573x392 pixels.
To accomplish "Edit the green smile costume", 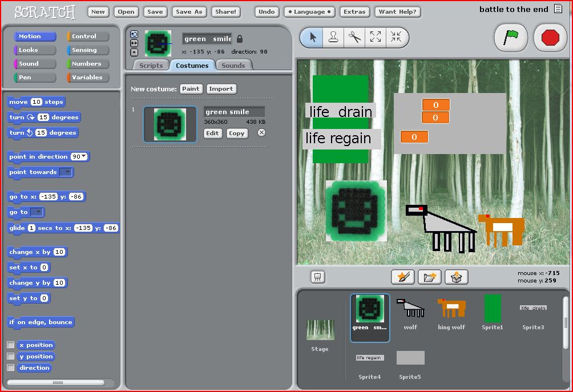I will [212, 133].
